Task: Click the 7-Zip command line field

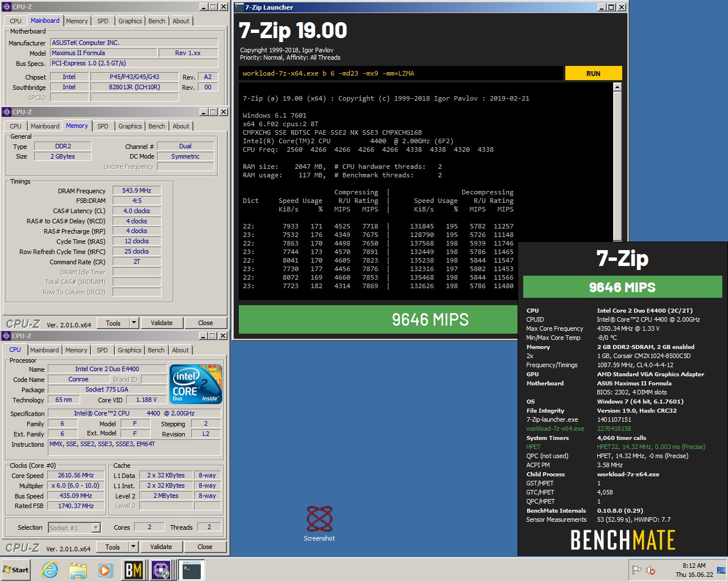Action: click(x=401, y=73)
